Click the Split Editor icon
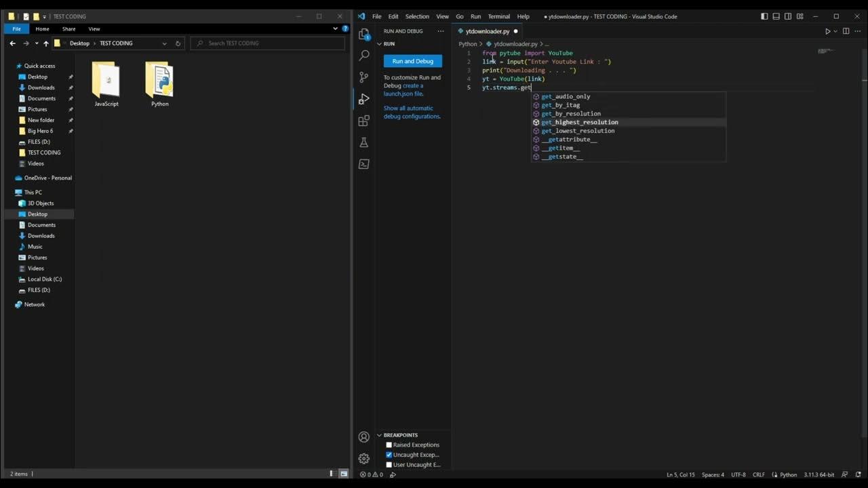 pyautogui.click(x=844, y=31)
